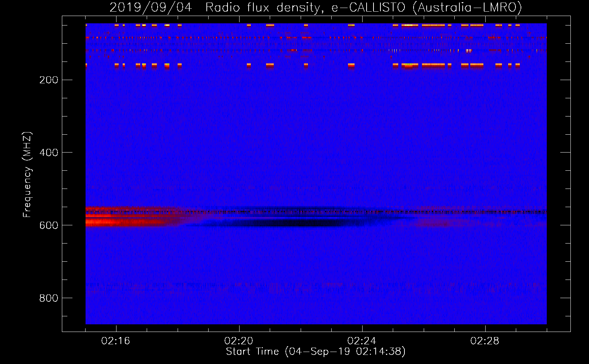The height and width of the screenshot is (364, 589).
Task: Click the 02:28 time tick label
Action: (x=485, y=341)
